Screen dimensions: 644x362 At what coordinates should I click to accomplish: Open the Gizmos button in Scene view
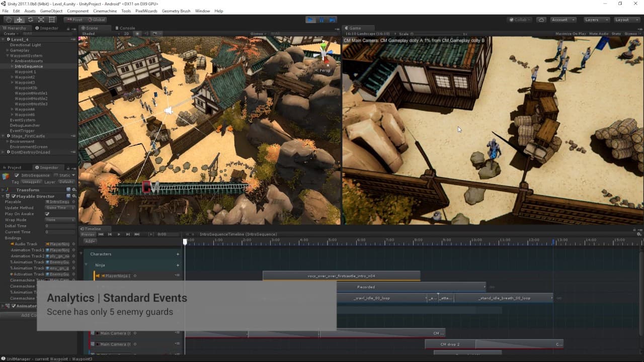pos(257,34)
